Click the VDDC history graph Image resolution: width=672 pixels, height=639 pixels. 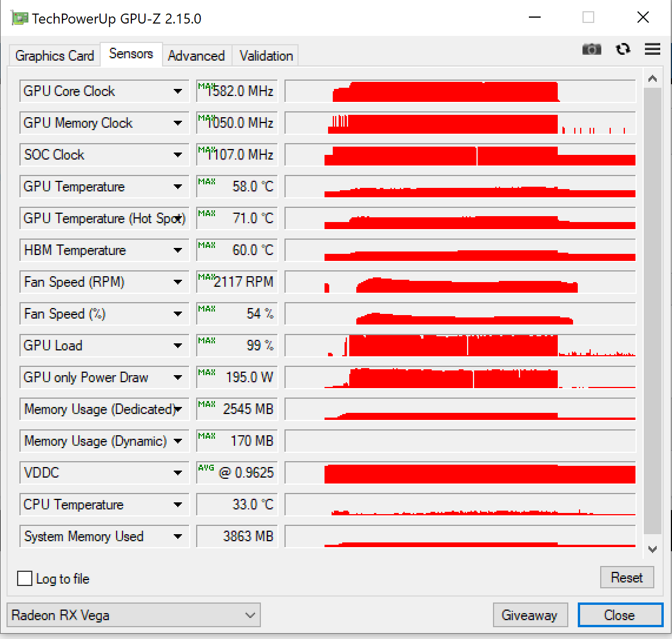[461, 473]
